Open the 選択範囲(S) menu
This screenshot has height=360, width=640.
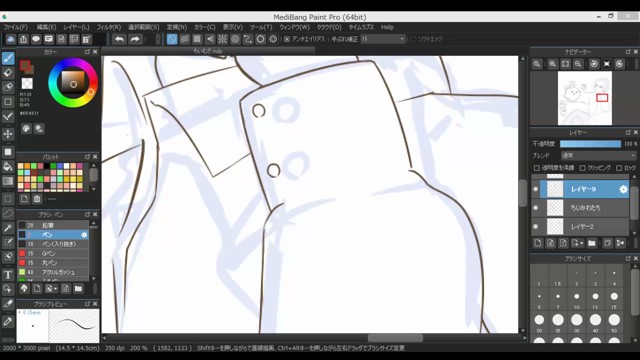click(144, 27)
